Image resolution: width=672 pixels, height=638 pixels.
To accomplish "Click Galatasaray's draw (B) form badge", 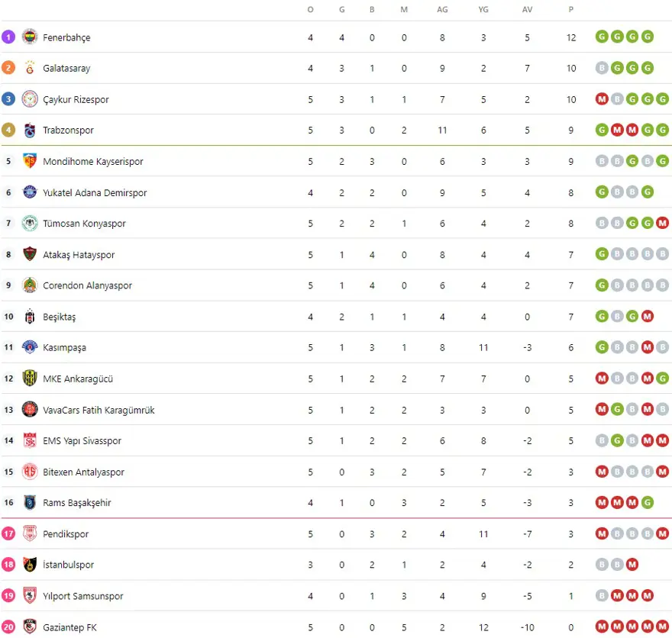I will (602, 68).
